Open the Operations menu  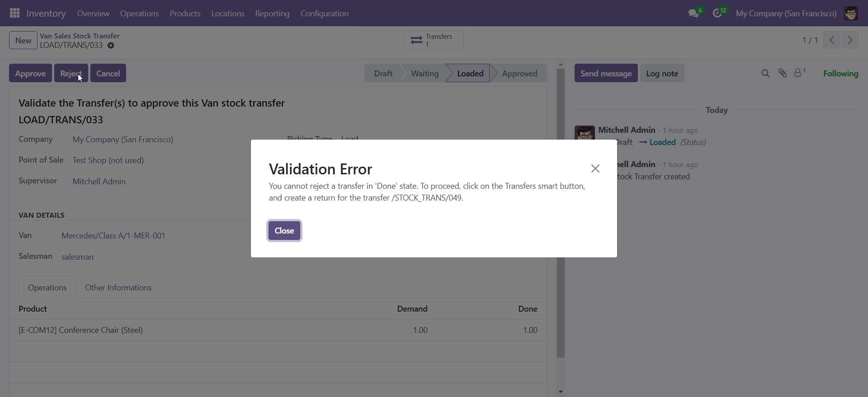(x=139, y=14)
